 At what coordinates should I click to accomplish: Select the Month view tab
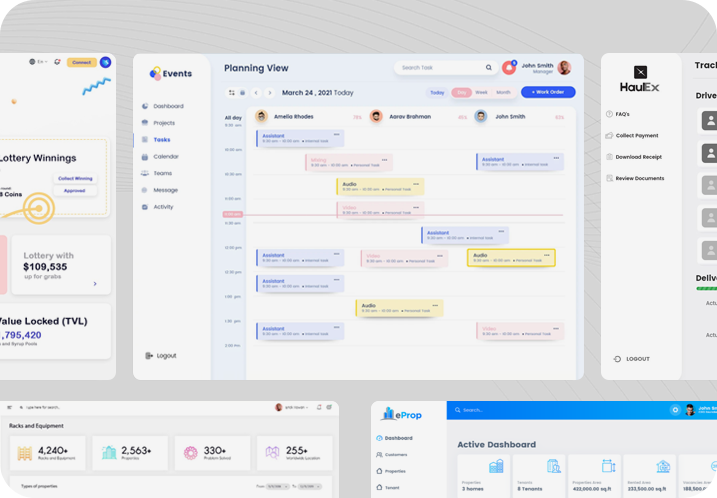pos(503,92)
